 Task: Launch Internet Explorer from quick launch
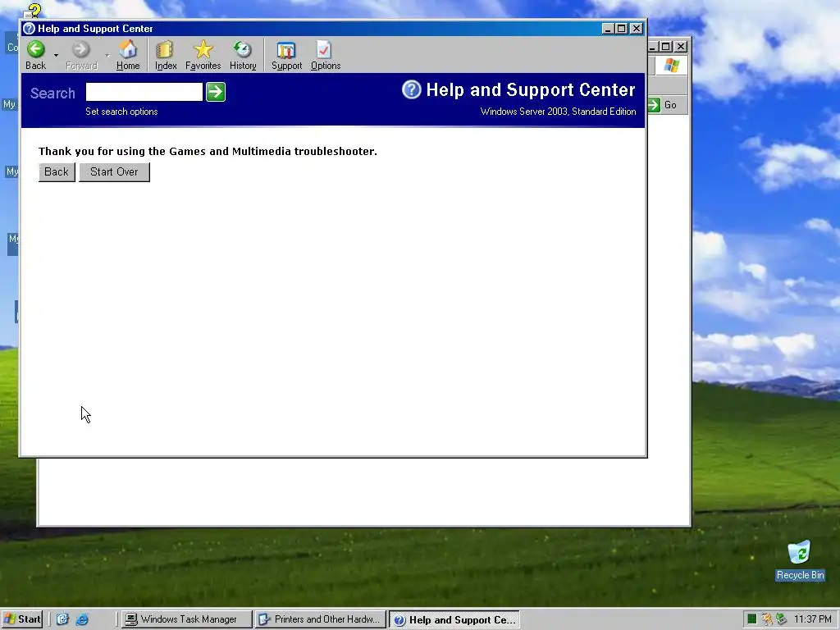tap(82, 619)
